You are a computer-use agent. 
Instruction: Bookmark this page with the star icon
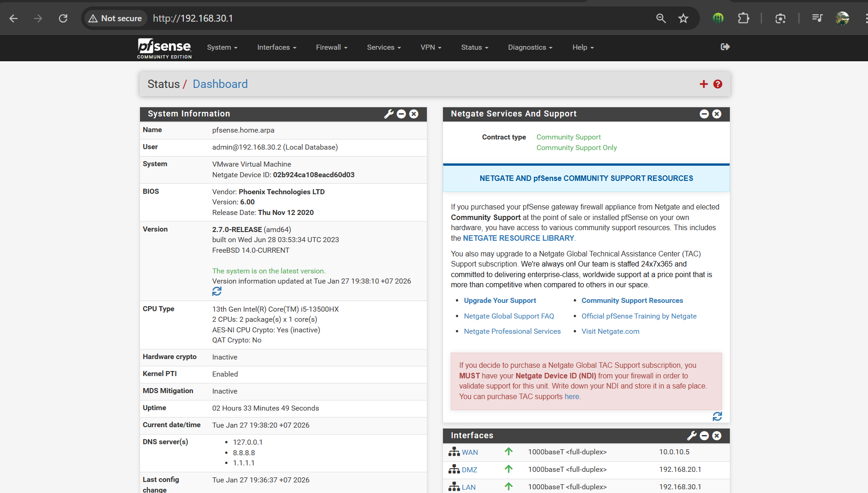[683, 18]
